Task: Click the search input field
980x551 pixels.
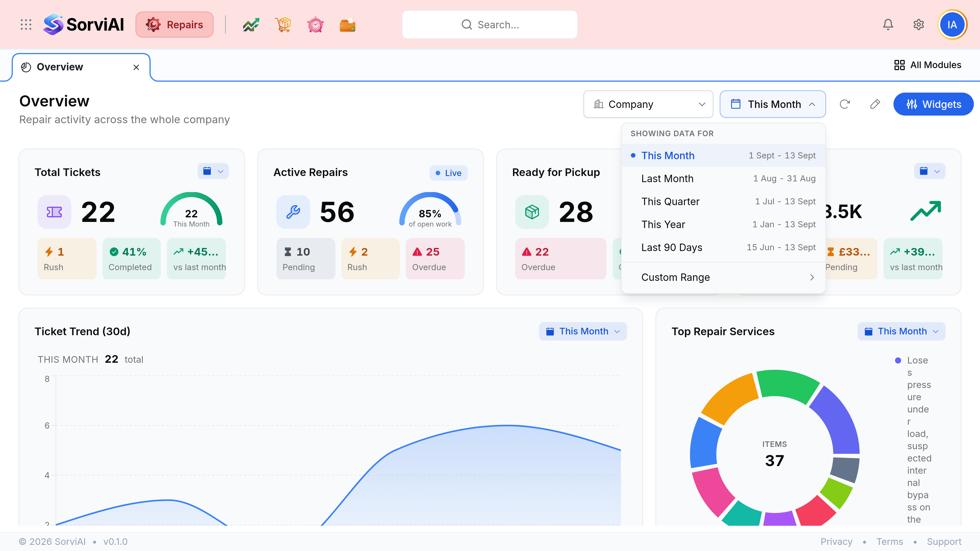Action: pos(490,25)
